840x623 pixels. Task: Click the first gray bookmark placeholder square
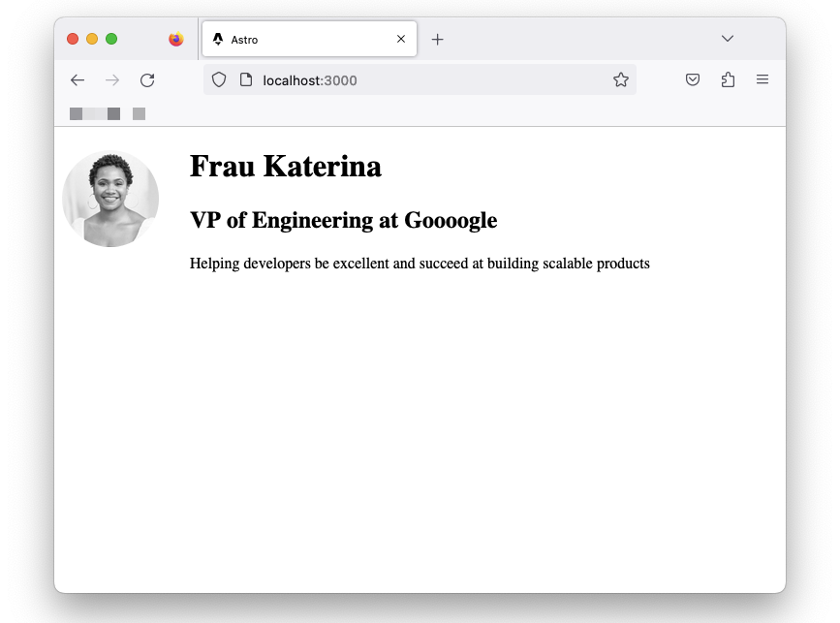[76, 113]
